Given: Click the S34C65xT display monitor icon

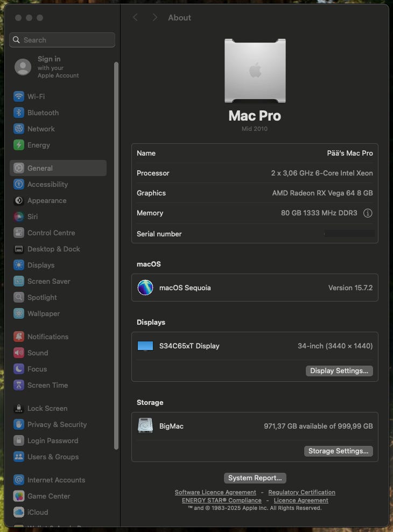Looking at the screenshot, I should [145, 346].
